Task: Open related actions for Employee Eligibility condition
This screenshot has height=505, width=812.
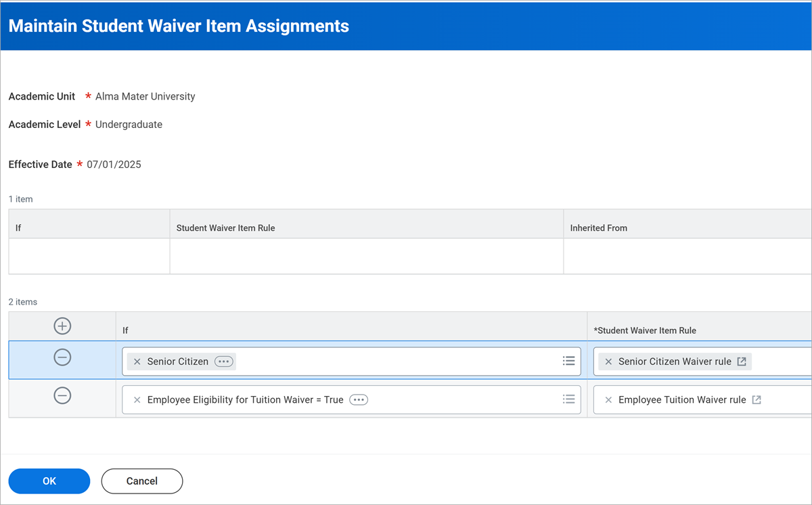Action: (x=359, y=400)
